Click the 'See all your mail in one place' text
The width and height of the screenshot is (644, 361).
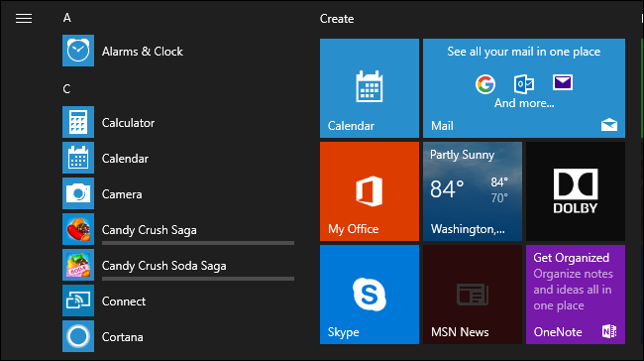point(524,52)
